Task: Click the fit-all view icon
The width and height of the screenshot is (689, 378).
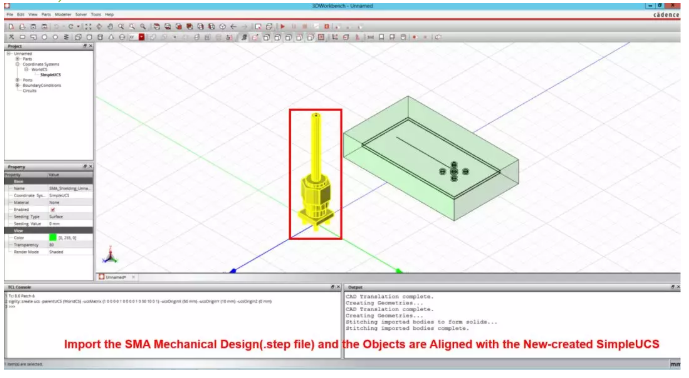Action: [88, 27]
